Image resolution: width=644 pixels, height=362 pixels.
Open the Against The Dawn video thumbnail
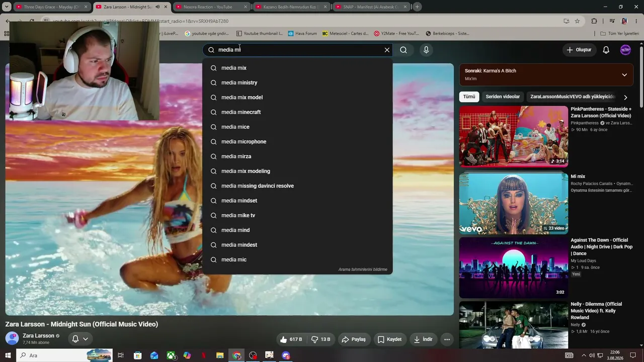click(x=514, y=268)
